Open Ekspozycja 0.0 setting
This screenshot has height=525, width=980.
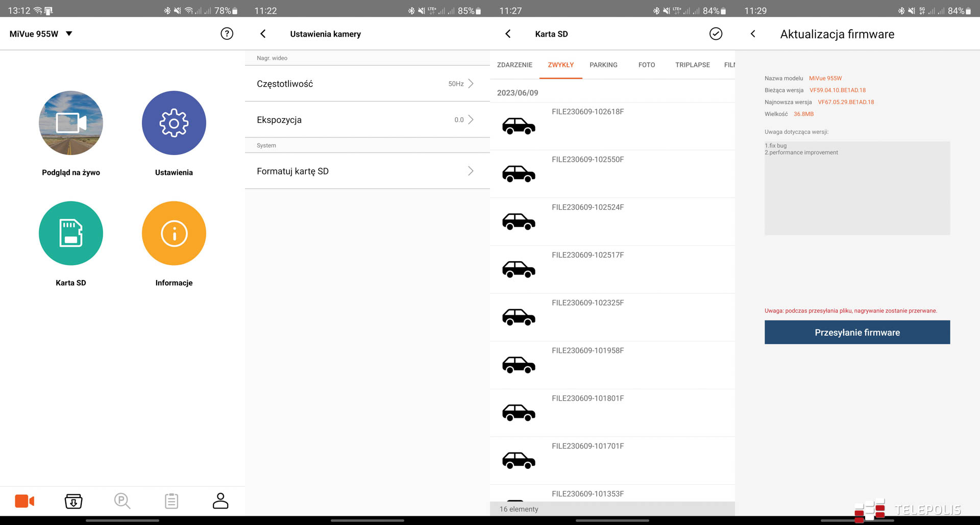[x=367, y=120]
